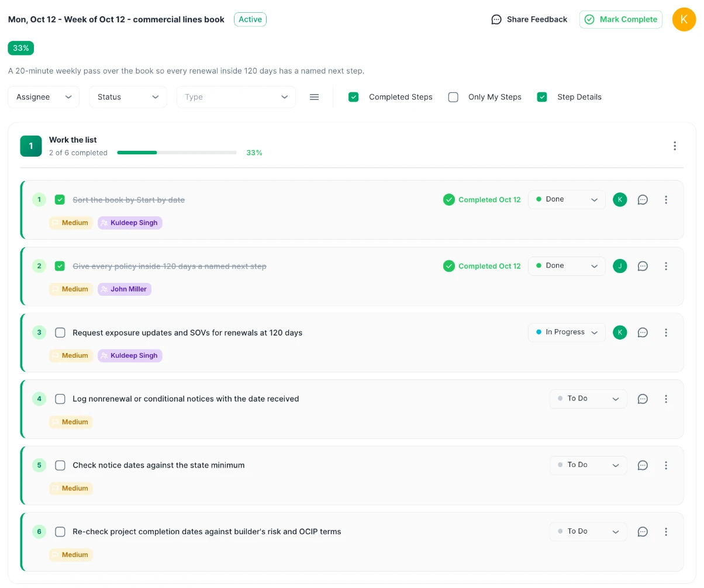Viewport: 704px width, 588px height.
Task: Click assignee avatar K on step 1
Action: 620,200
